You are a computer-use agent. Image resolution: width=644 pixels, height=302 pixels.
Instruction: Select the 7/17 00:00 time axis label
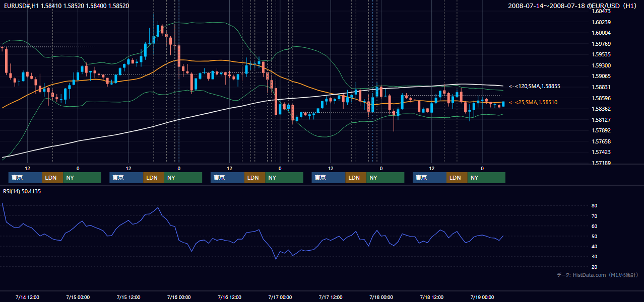280,297
